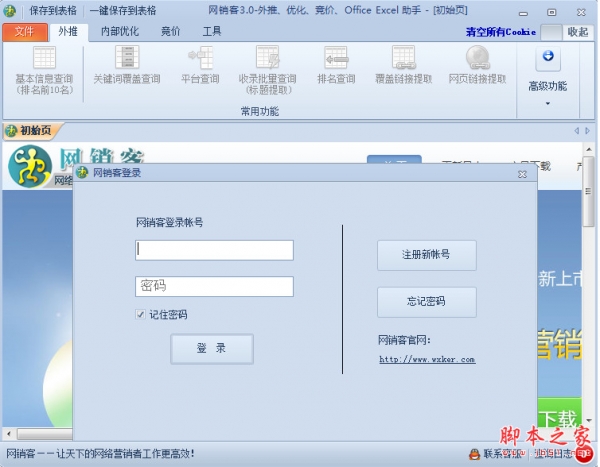Click the 登 录 button

[x=212, y=349]
